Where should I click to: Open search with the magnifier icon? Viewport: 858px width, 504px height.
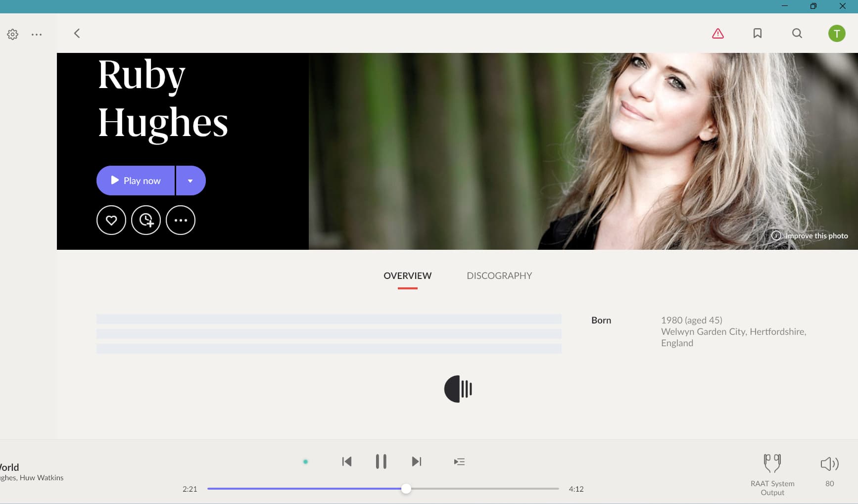coord(797,33)
